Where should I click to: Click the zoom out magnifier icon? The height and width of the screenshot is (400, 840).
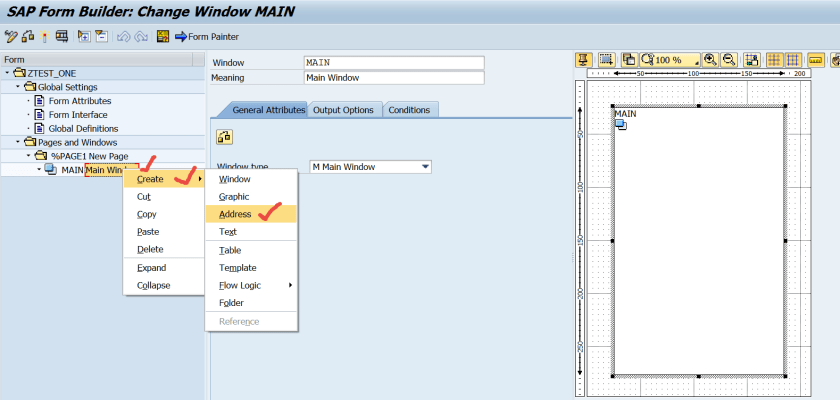(729, 60)
